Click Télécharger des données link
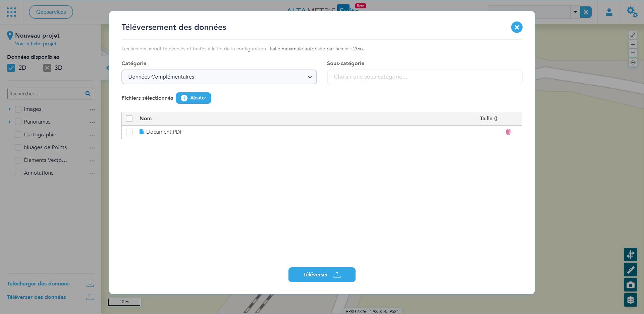This screenshot has width=644, height=314. tap(38, 284)
